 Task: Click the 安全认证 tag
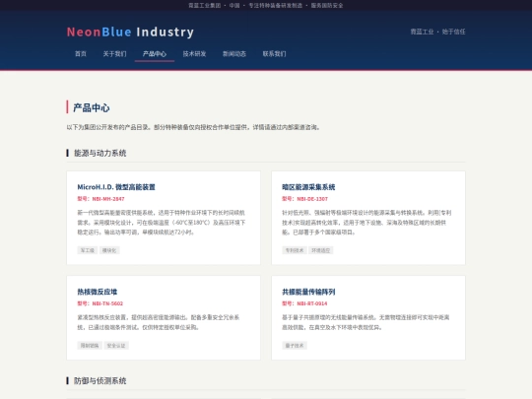pyautogui.click(x=116, y=346)
